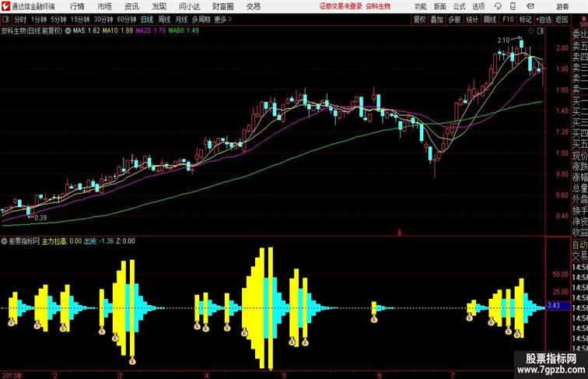This screenshot has width=588, height=379.
Task: Switch to 15分钟 period tab
Action: point(80,19)
